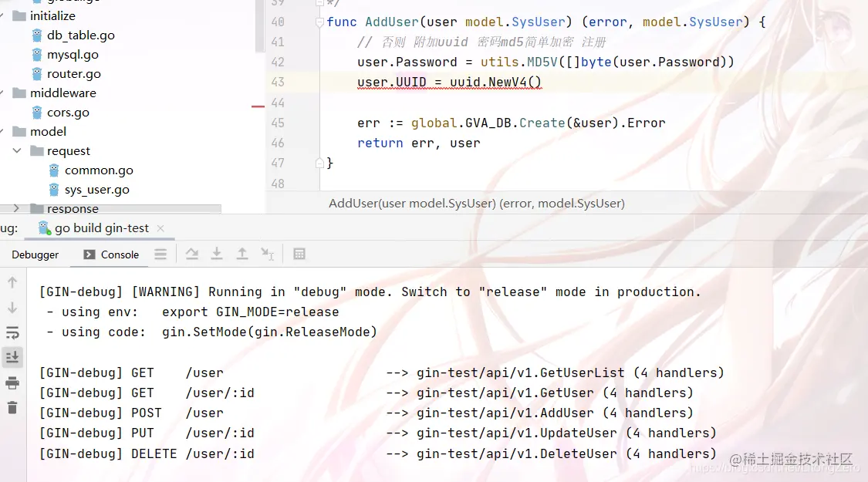Click the AddUser breadcrumb in editor footer

[477, 204]
